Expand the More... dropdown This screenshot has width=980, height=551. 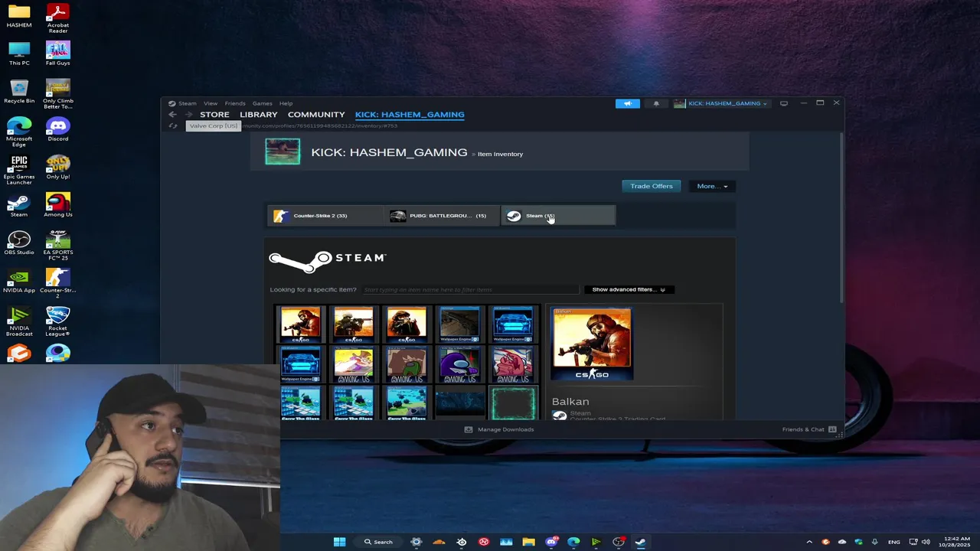[712, 186]
